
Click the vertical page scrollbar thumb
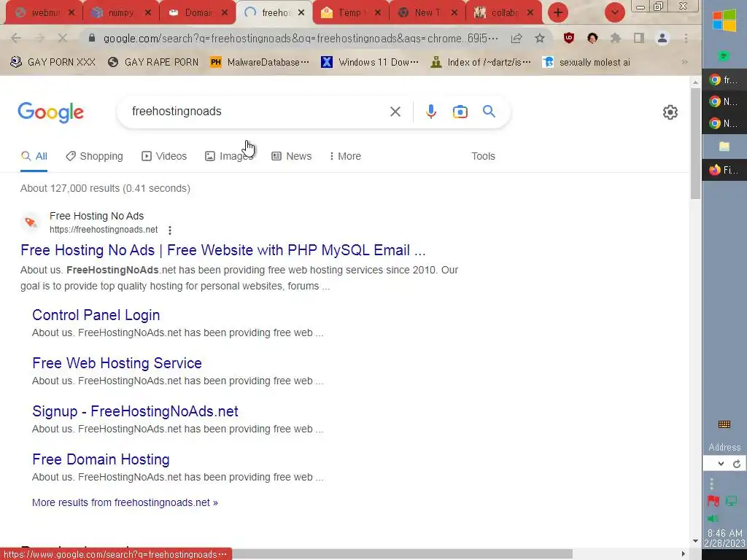(695, 143)
